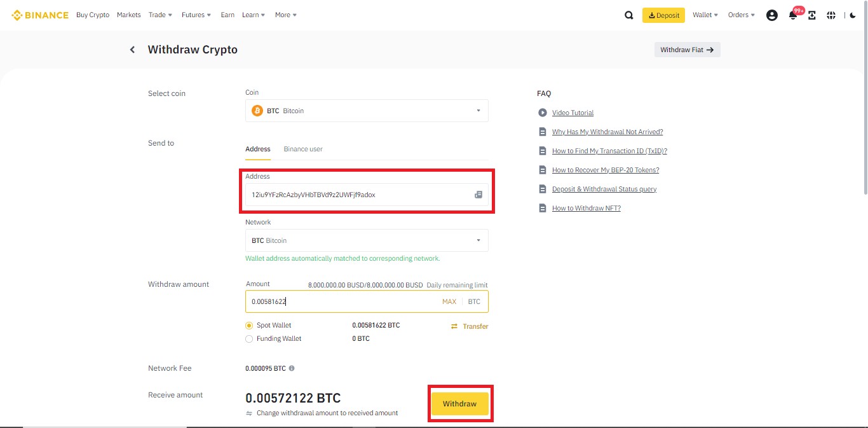The width and height of the screenshot is (868, 428).
Task: Open How to Find My Transaction ID link
Action: 609,151
